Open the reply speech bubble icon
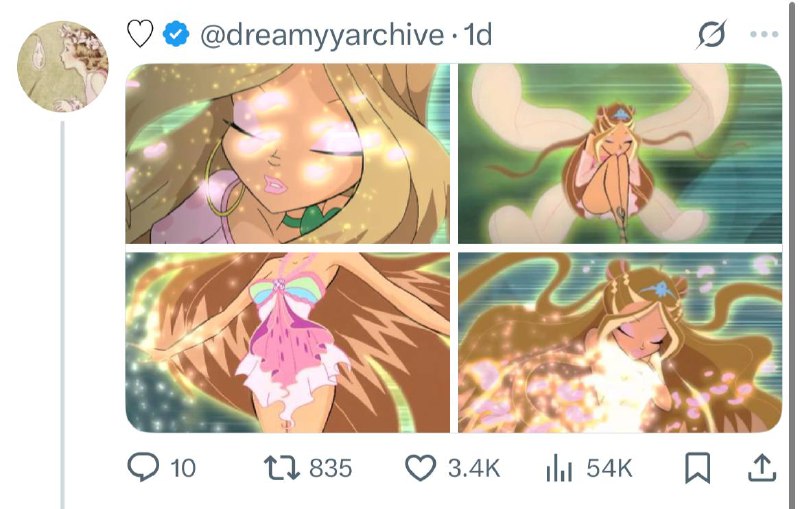Image resolution: width=800 pixels, height=509 pixels. click(x=146, y=468)
